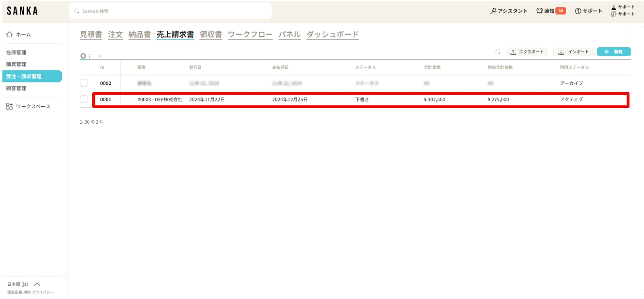Open ワークスペース in the sidebar
Screen dimensions: 644x299
[28, 107]
